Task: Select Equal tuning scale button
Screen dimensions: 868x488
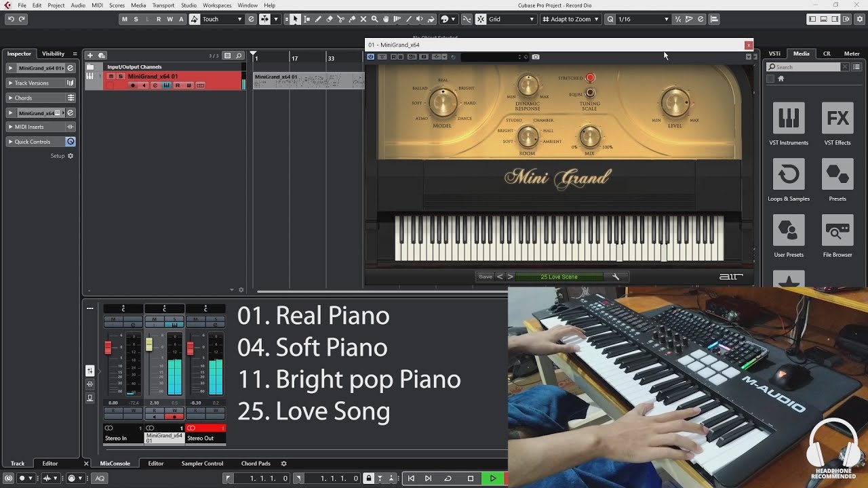Action: [590, 93]
